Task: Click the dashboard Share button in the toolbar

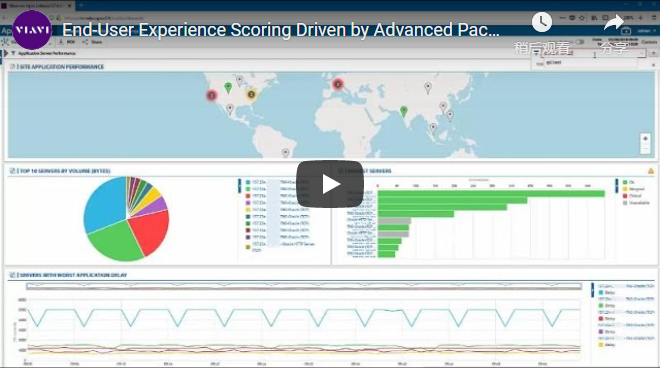Action: point(92,42)
